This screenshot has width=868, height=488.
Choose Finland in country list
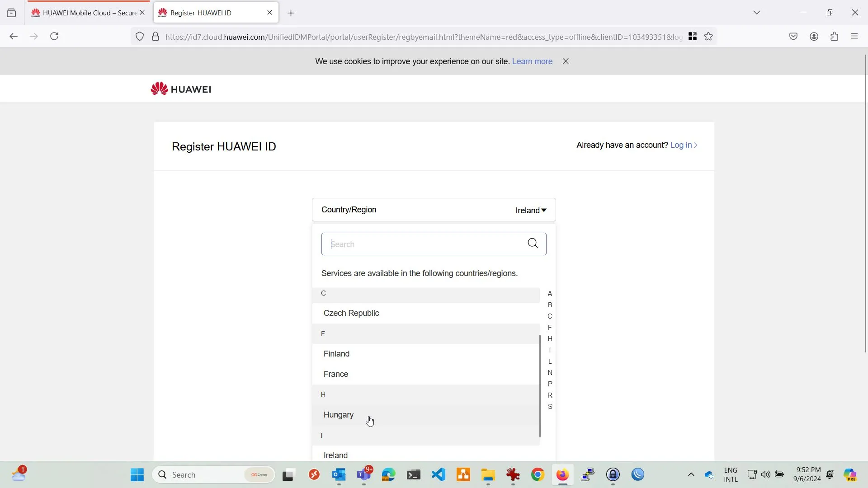tap(426, 354)
